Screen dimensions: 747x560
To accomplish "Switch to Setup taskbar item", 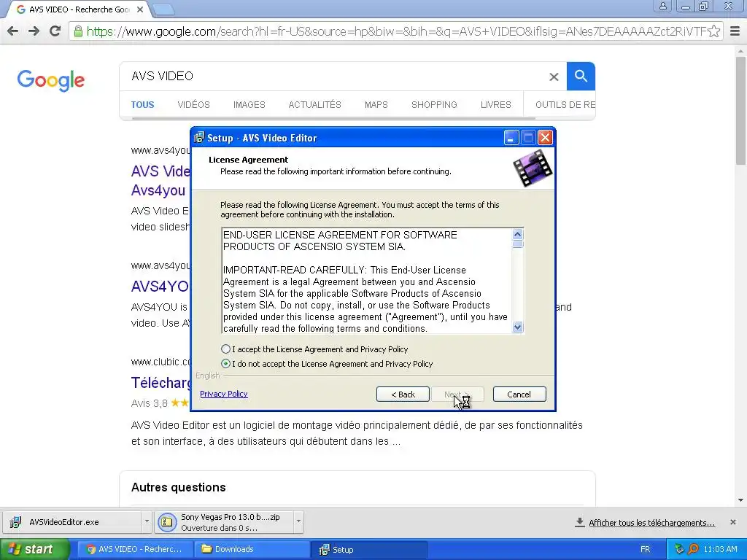I will click(368, 549).
